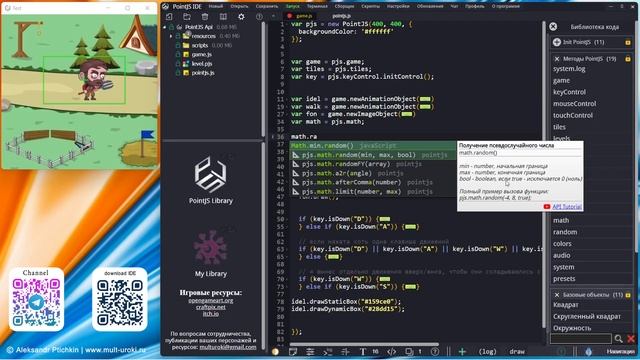Click the plus icon next to Init PointJS
640x360 pixels.
[557, 42]
